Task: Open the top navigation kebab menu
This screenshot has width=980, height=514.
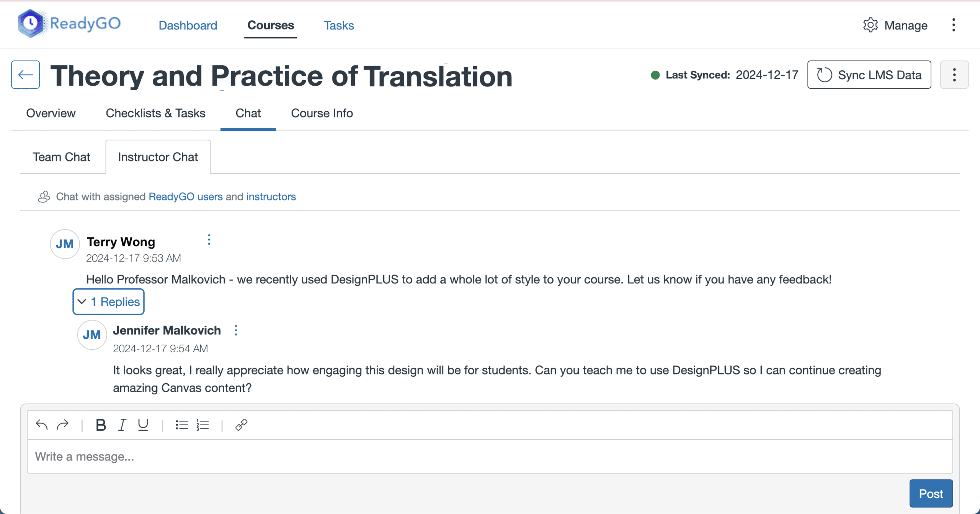Action: (954, 25)
